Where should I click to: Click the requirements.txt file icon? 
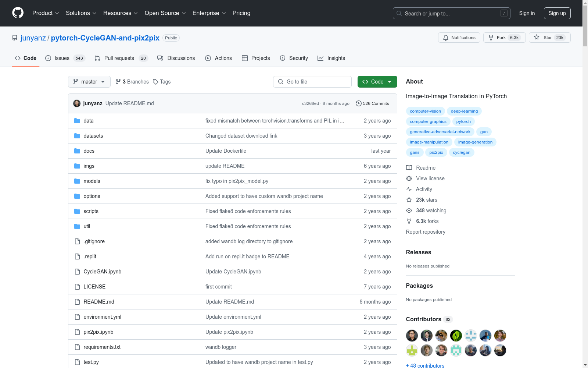tap(77, 347)
